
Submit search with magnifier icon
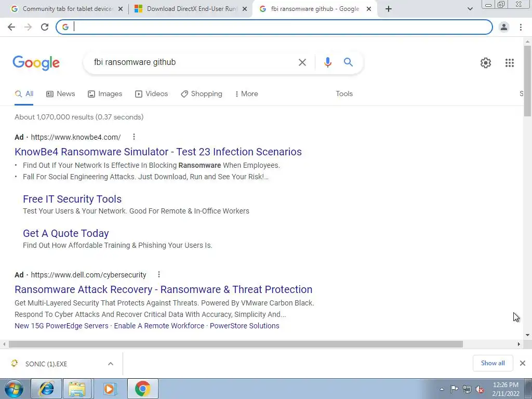click(348, 62)
